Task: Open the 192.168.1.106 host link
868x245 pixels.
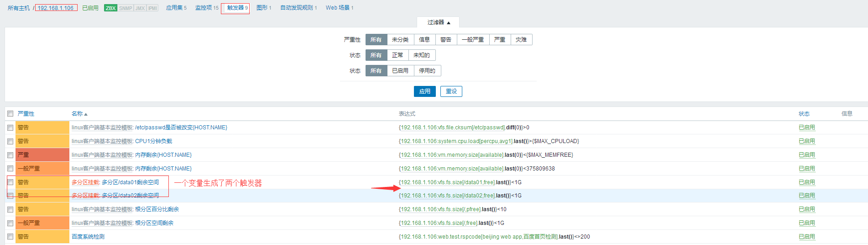Action: click(x=56, y=8)
